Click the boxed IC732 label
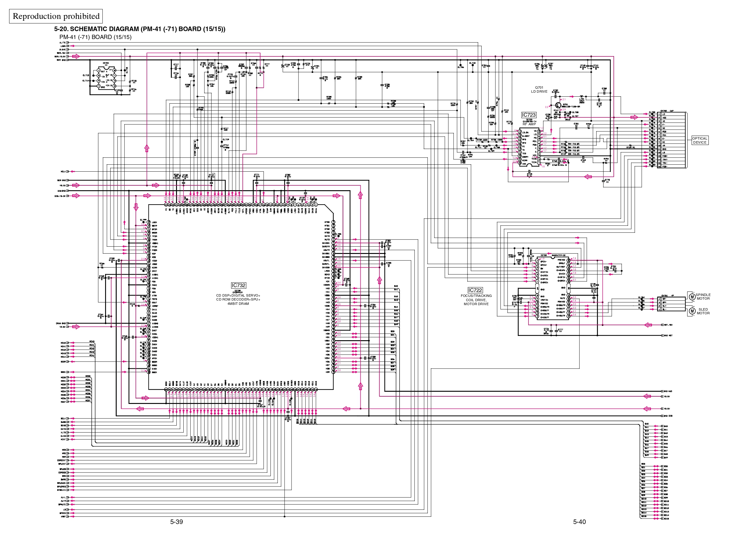Image resolution: width=756 pixels, height=535 pixels. (238, 285)
